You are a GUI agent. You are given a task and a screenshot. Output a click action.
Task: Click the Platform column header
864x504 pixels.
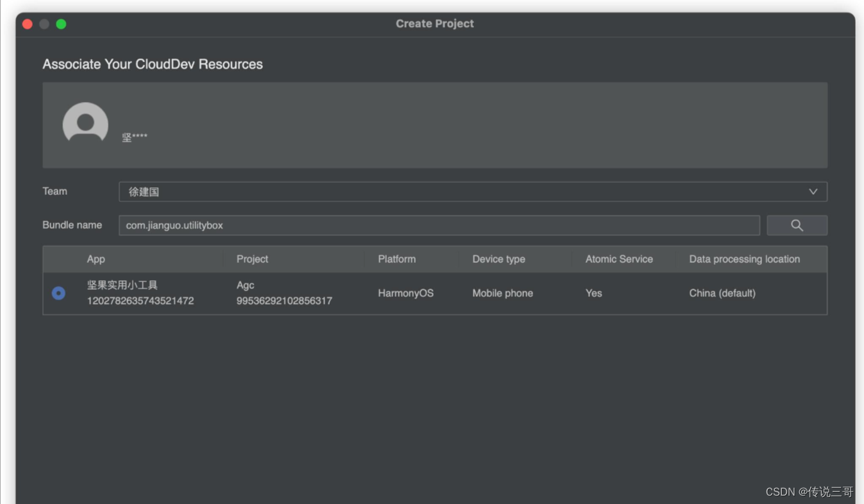[396, 259]
